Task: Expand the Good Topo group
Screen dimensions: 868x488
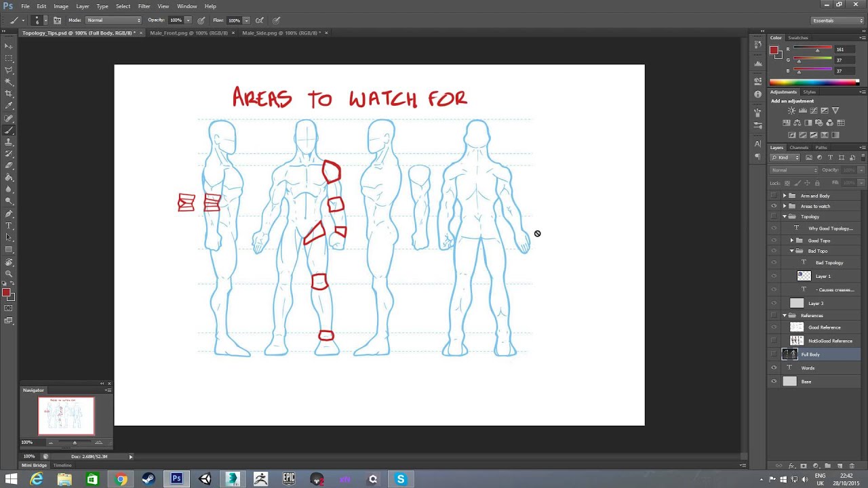Action: pyautogui.click(x=791, y=241)
